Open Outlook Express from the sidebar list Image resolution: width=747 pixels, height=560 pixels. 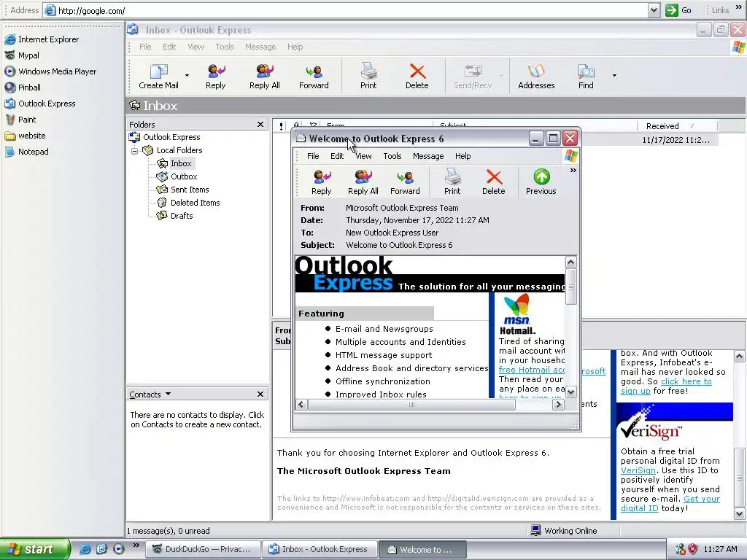(x=40, y=104)
